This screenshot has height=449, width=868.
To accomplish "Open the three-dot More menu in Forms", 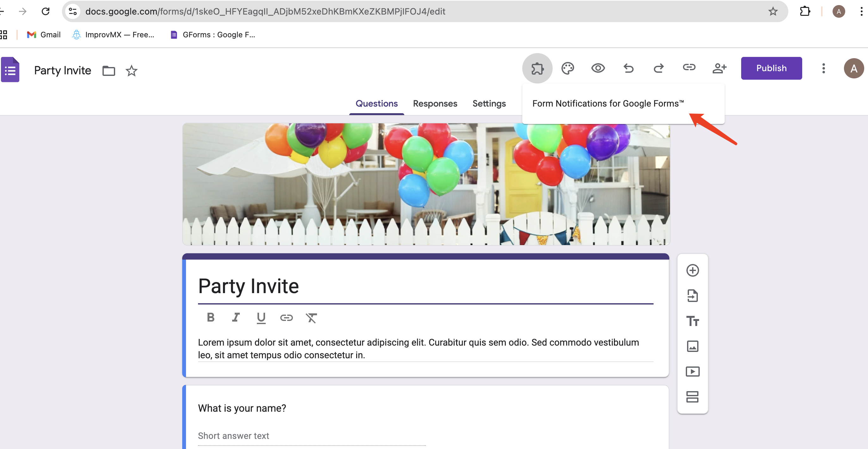I will coord(823,68).
